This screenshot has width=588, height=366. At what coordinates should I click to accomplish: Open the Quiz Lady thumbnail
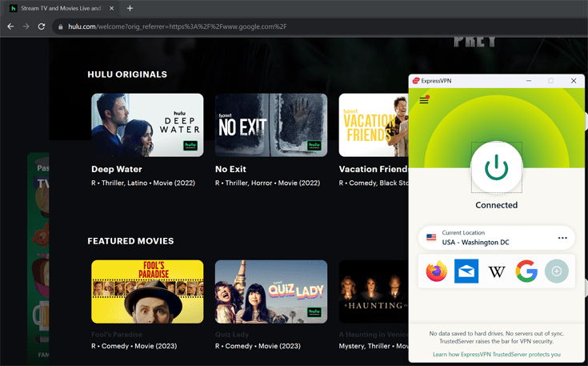pos(271,292)
